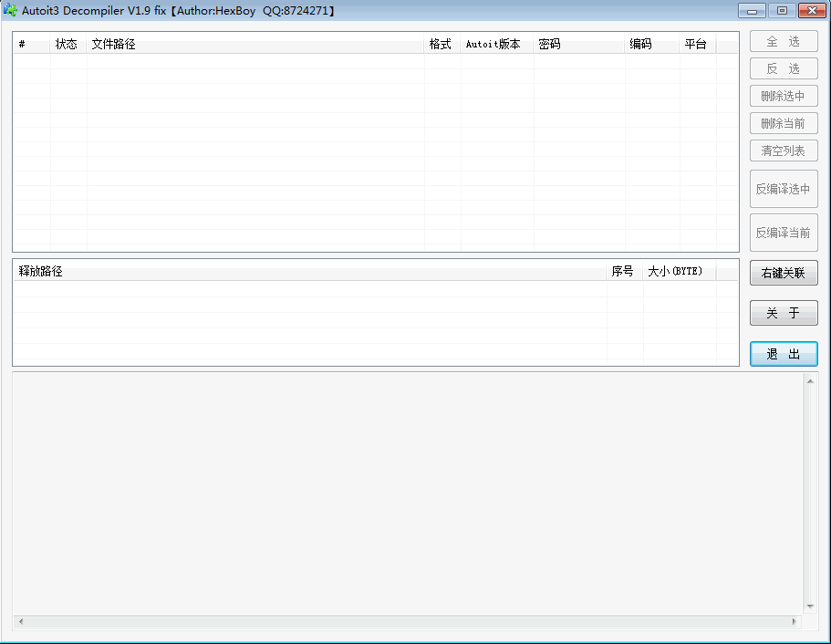831x644 pixels.
Task: Click the 反编译选中 button
Action: point(784,189)
